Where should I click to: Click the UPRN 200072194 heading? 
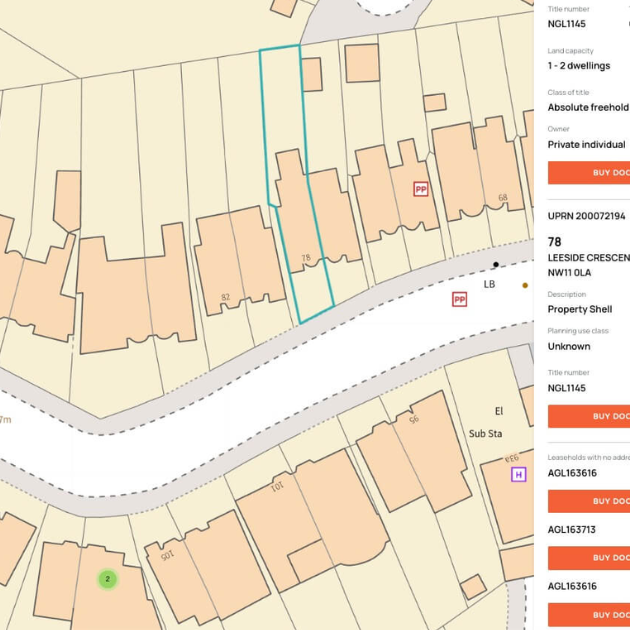[x=587, y=216]
